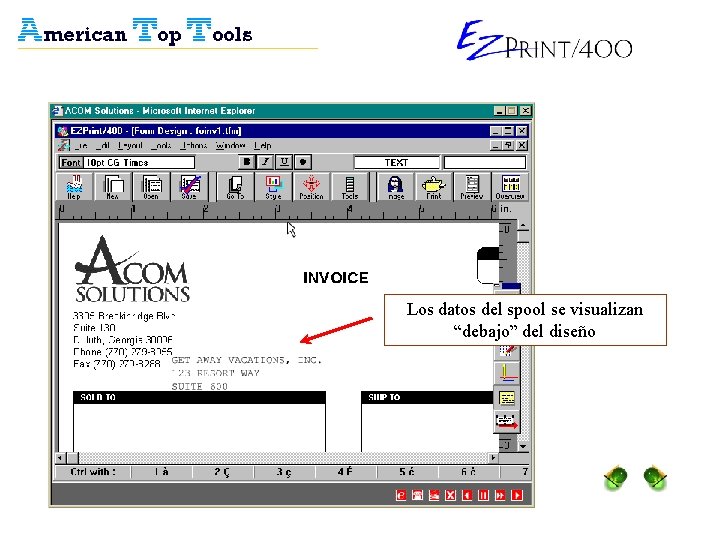Toggle Bold formatting
This screenshot has height=540, width=720.
tap(247, 162)
